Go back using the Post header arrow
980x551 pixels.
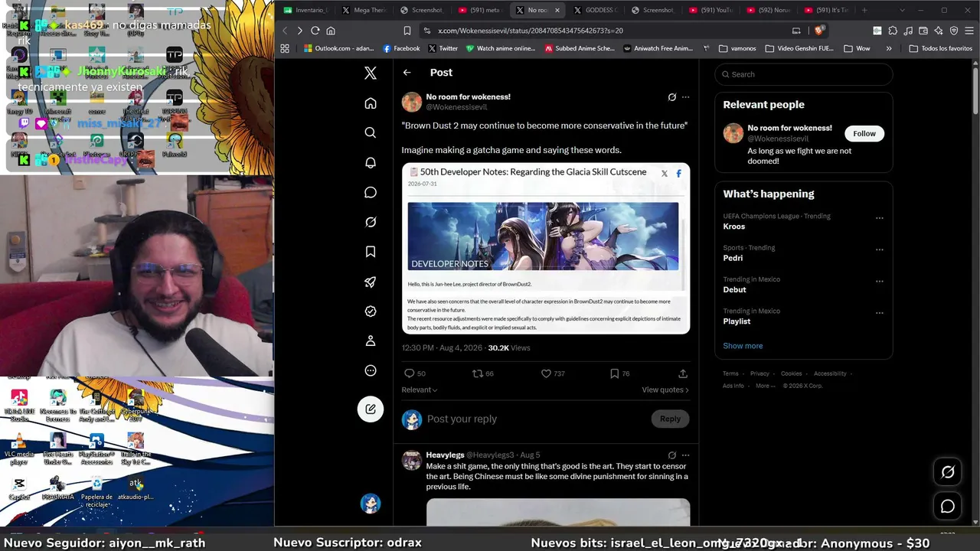[407, 73]
